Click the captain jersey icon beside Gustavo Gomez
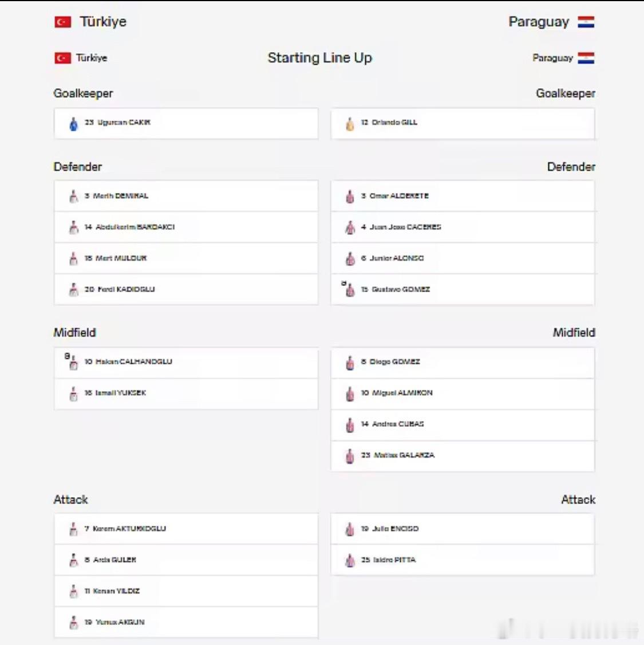This screenshot has width=644, height=645. (x=349, y=289)
